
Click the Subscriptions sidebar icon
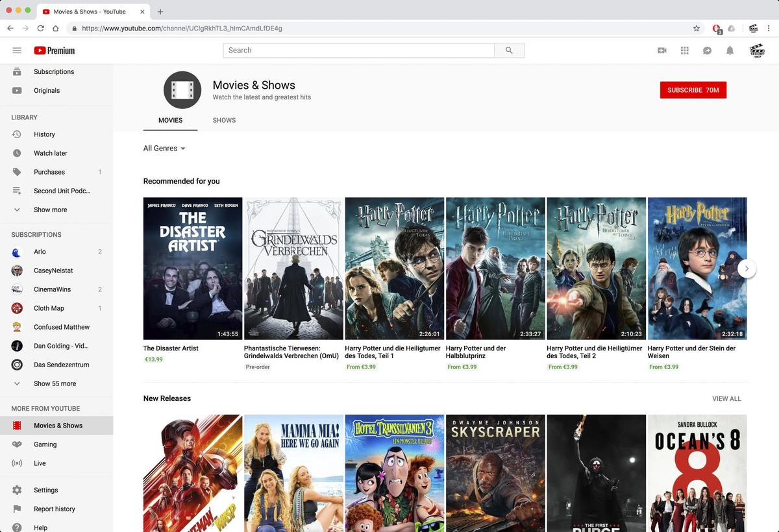click(x=17, y=71)
